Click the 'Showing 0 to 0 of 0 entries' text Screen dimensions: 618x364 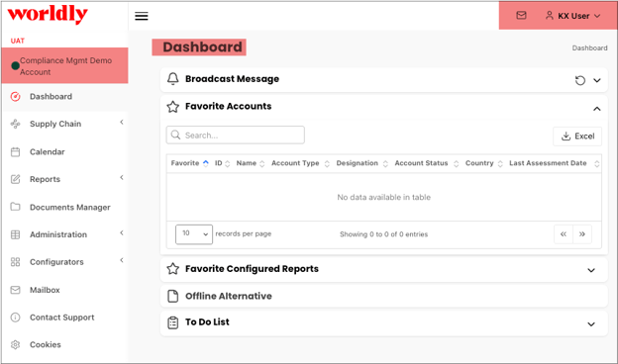(x=383, y=234)
